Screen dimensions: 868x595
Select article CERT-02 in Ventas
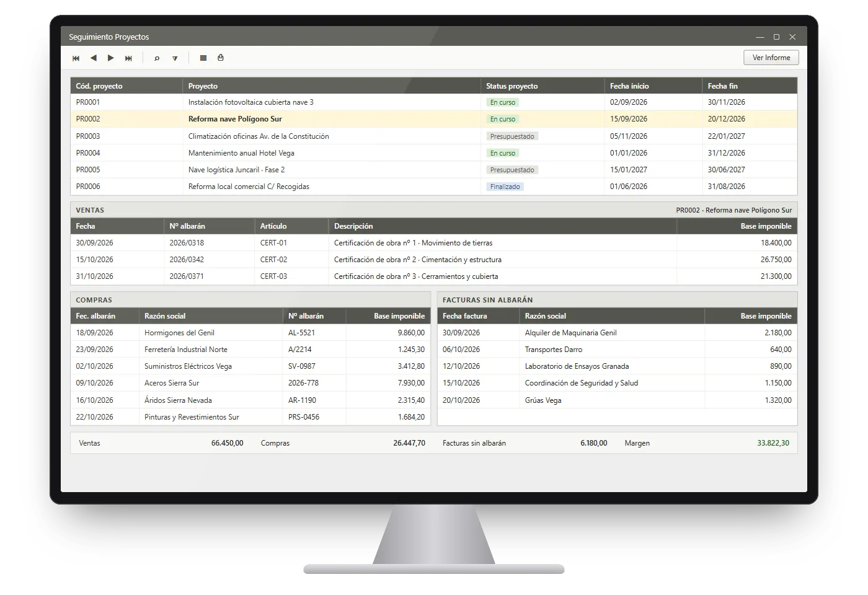tap(273, 260)
